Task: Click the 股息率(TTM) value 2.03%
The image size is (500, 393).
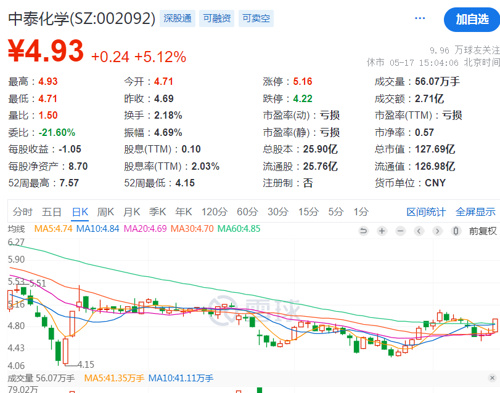Action: click(205, 166)
